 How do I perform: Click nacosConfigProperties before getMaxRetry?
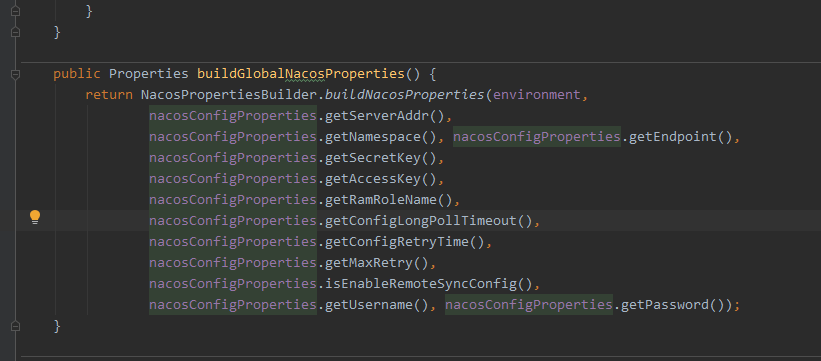point(233,262)
